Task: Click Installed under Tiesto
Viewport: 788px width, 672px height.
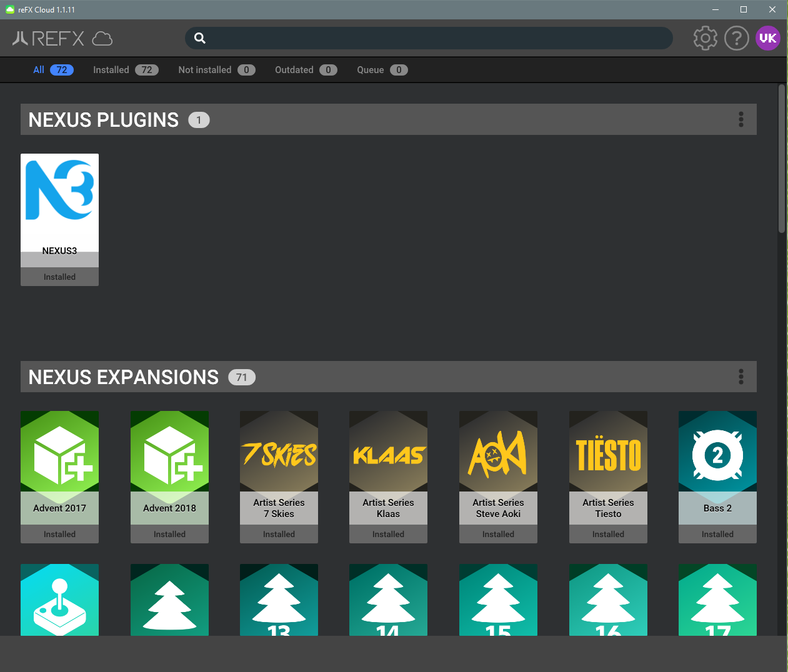Action: (x=608, y=534)
